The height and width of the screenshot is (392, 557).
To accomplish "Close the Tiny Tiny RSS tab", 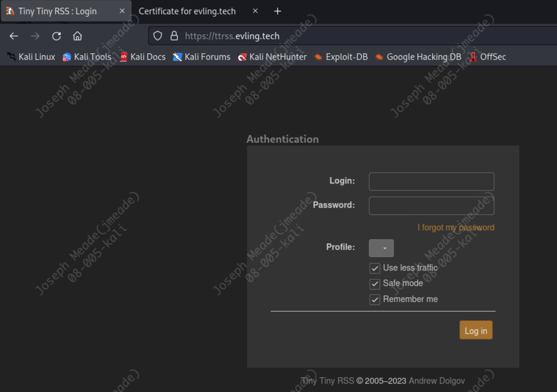I will (122, 11).
